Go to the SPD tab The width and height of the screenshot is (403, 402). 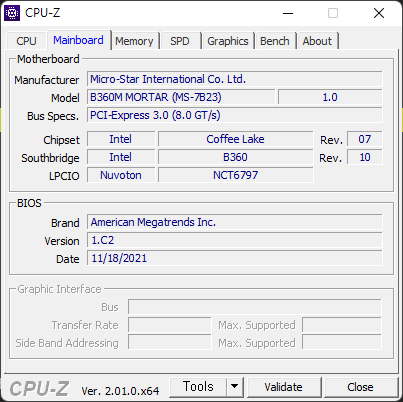pos(180,41)
